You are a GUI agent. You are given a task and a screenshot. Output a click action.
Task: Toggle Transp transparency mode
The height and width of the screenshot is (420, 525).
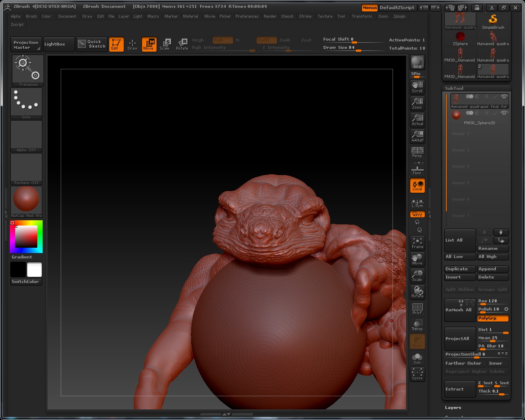[417, 325]
